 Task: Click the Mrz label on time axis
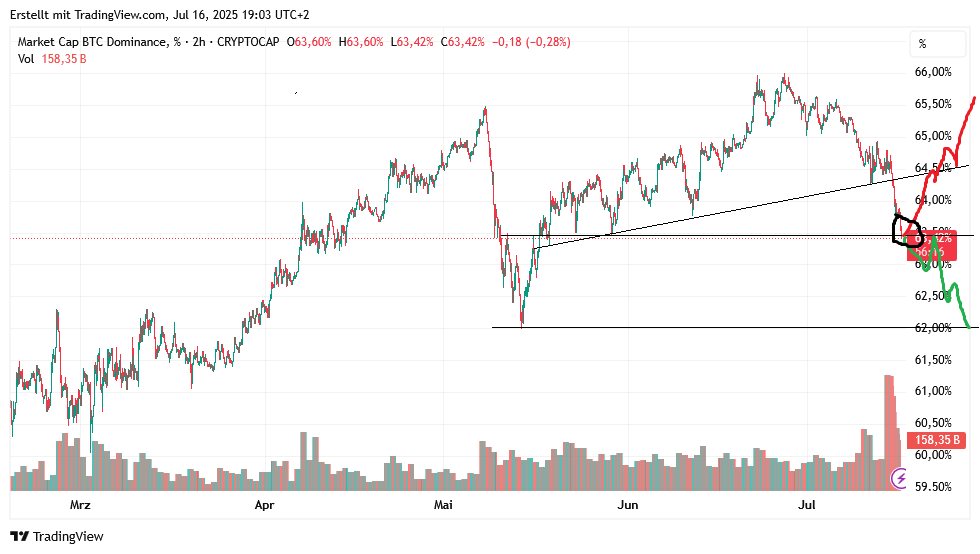click(79, 505)
